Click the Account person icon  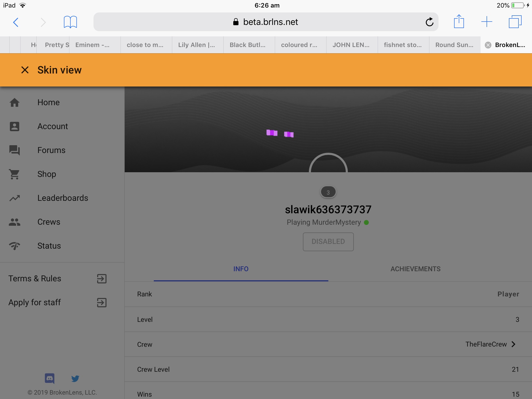click(x=15, y=126)
